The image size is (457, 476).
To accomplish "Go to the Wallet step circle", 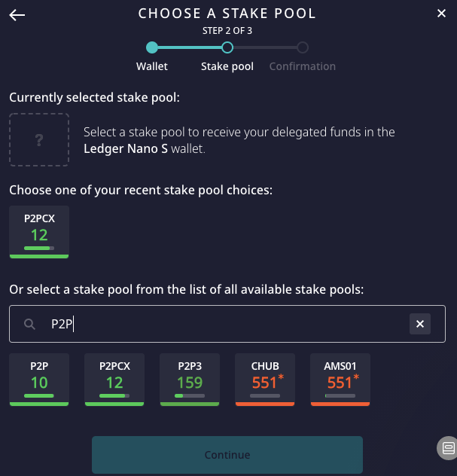I will pos(152,47).
